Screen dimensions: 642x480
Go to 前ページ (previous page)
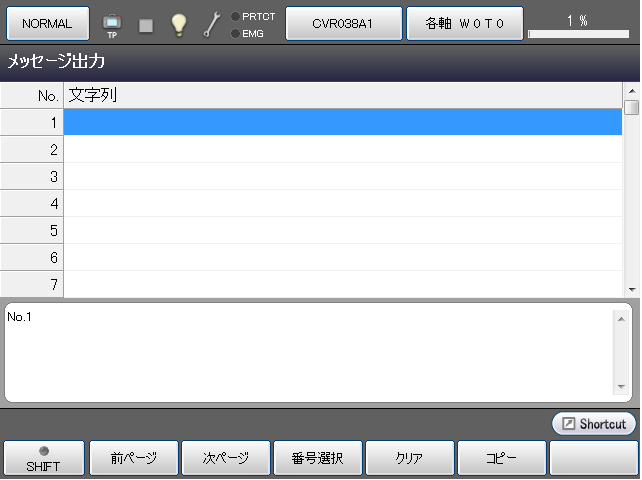click(134, 459)
